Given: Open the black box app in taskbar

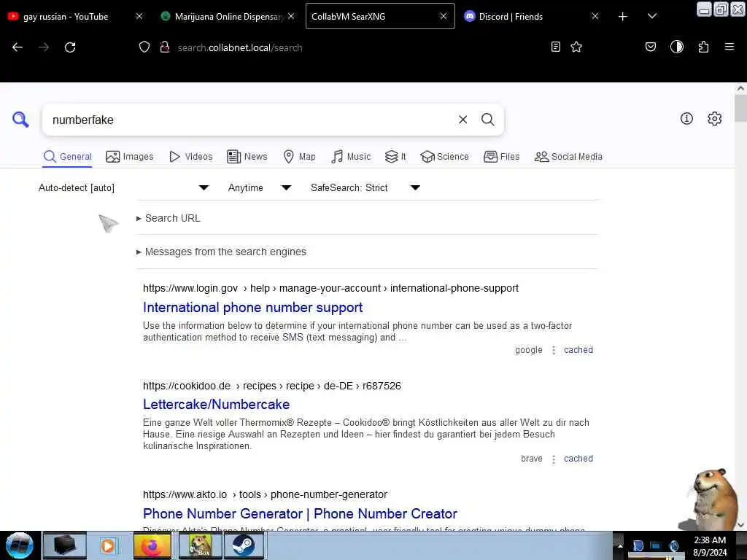Looking at the screenshot, I should coord(65,545).
